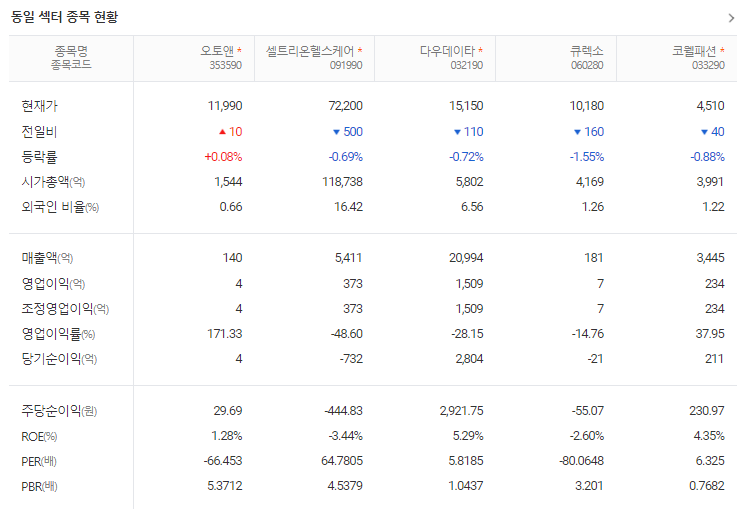This screenshot has height=509, width=743.
Task: Click the 당기순이익(억) row label
Action: tap(59, 359)
